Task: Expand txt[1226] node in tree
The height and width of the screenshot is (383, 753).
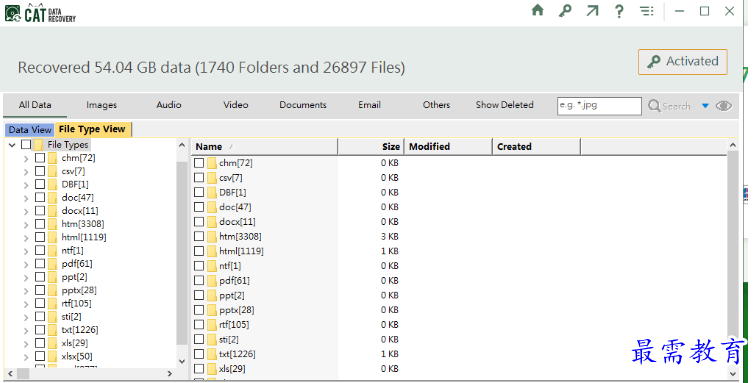Action: point(26,330)
